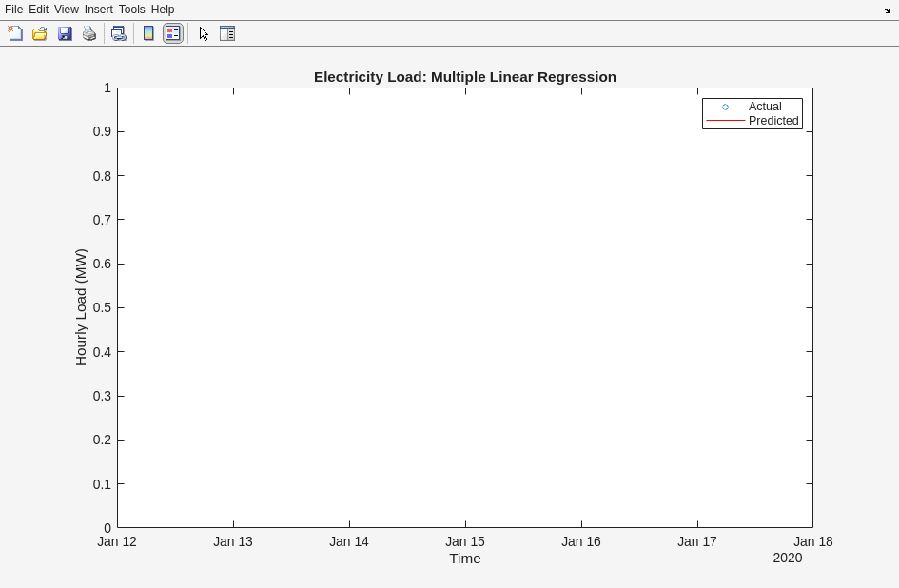Open a file using the folder icon
Image resolution: width=899 pixels, height=588 pixels.
(40, 33)
